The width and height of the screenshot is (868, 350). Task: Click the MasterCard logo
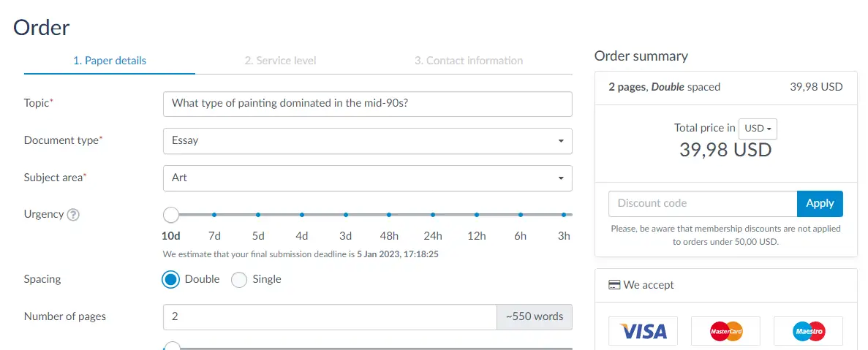tap(725, 331)
